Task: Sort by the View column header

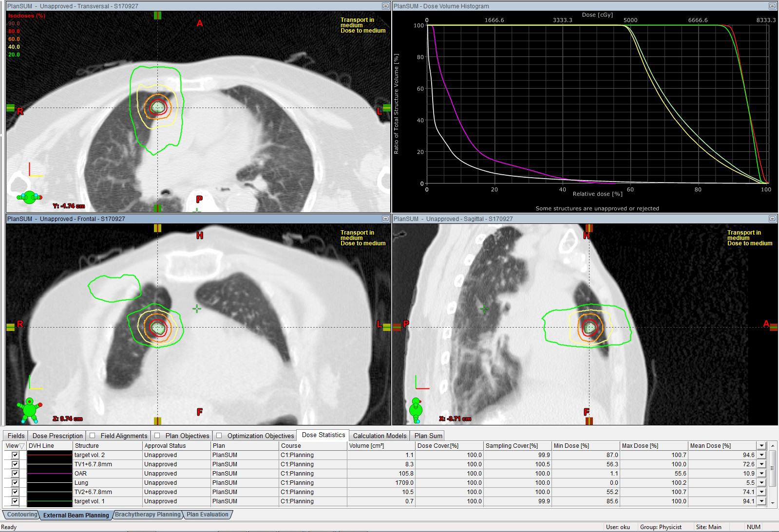Action: click(x=15, y=446)
